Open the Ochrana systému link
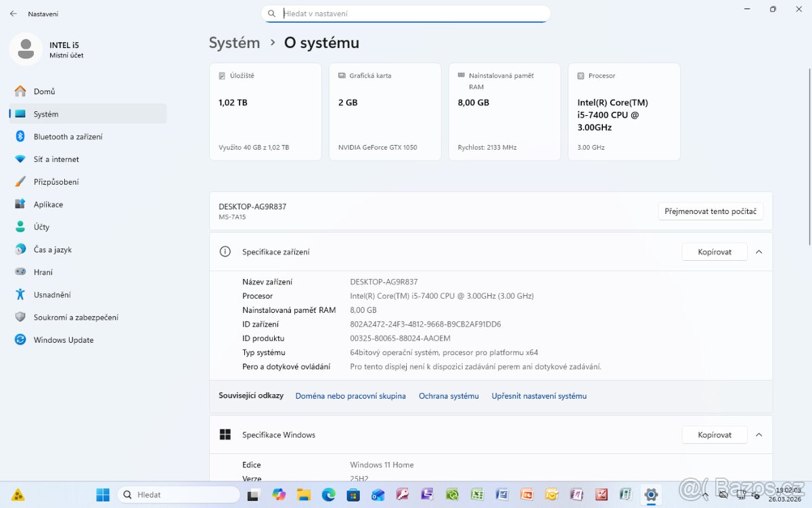The height and width of the screenshot is (508, 812). 448,396
